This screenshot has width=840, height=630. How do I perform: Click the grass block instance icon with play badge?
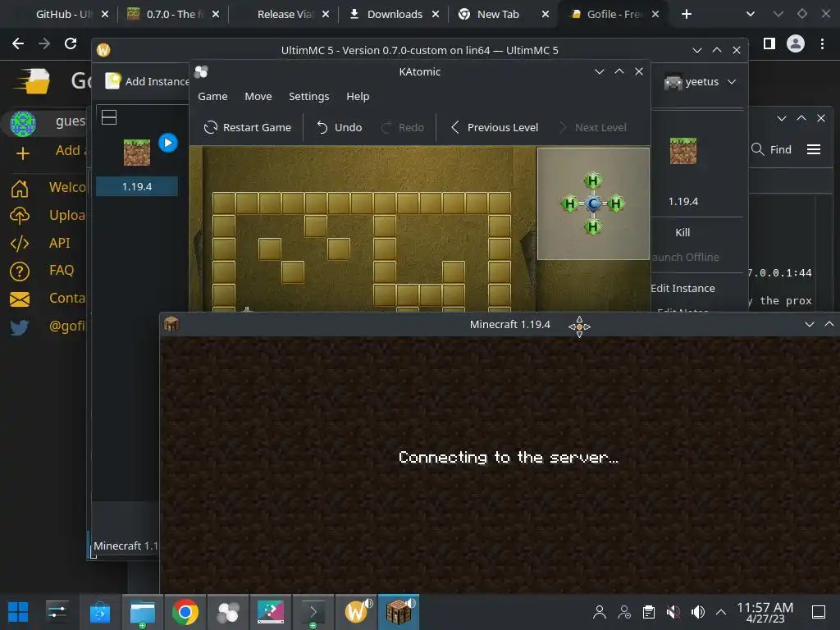137,152
